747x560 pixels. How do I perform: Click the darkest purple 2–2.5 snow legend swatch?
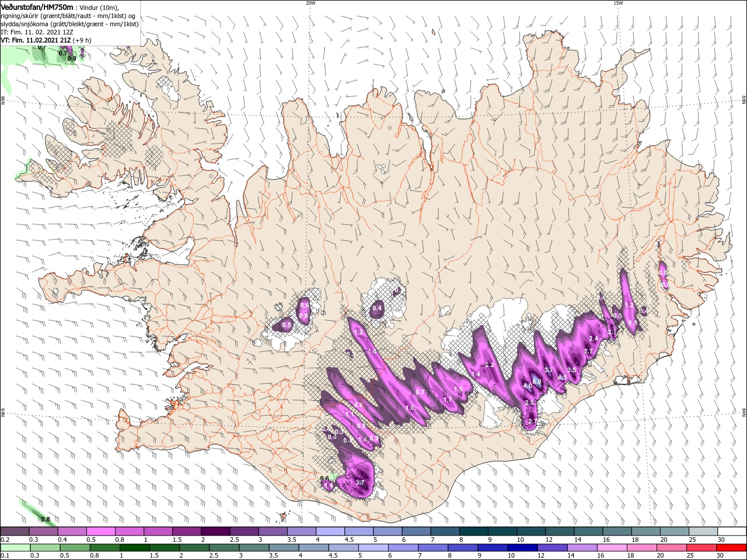[x=215, y=531]
